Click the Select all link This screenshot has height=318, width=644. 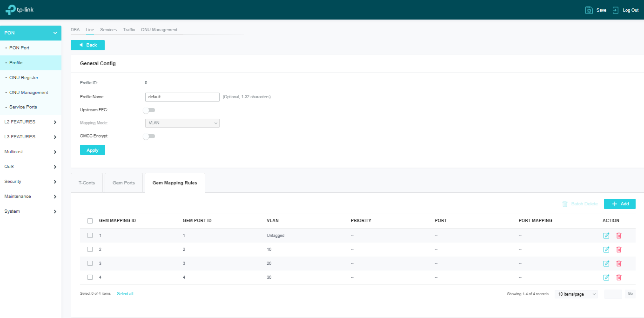point(125,294)
